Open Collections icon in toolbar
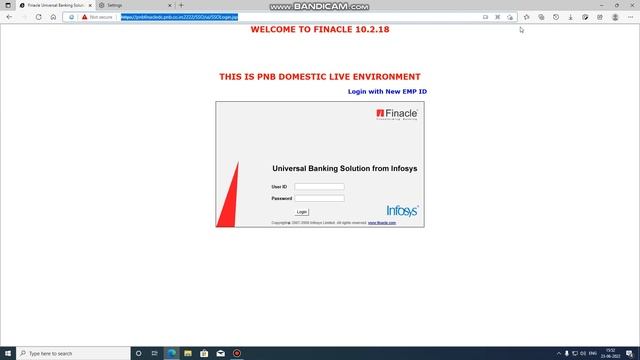The height and width of the screenshot is (360, 640). (x=541, y=17)
